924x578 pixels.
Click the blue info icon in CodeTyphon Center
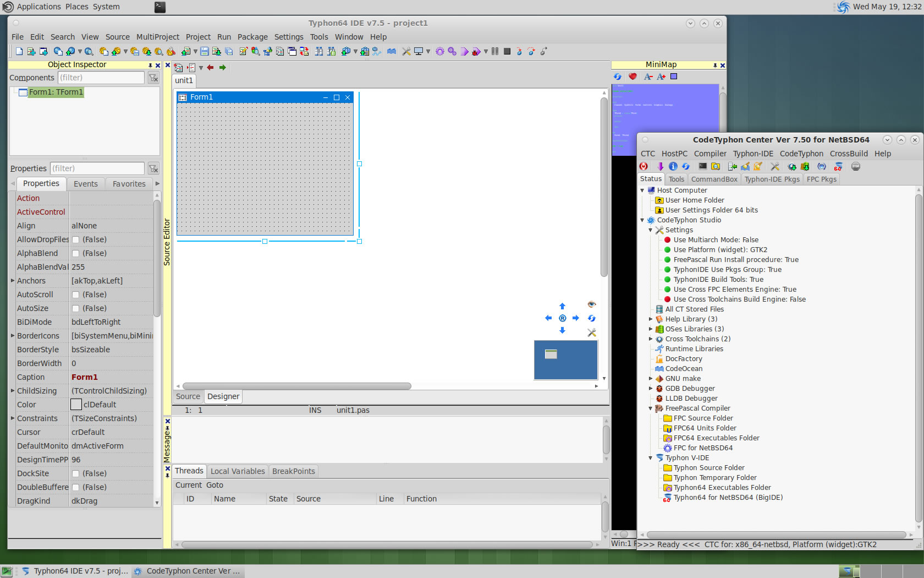click(x=673, y=166)
